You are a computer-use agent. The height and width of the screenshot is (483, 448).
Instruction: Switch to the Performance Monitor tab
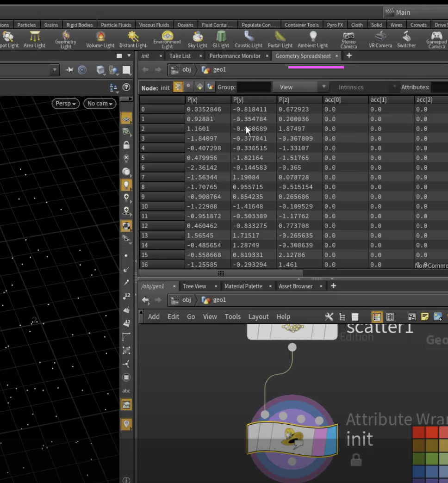(x=235, y=56)
